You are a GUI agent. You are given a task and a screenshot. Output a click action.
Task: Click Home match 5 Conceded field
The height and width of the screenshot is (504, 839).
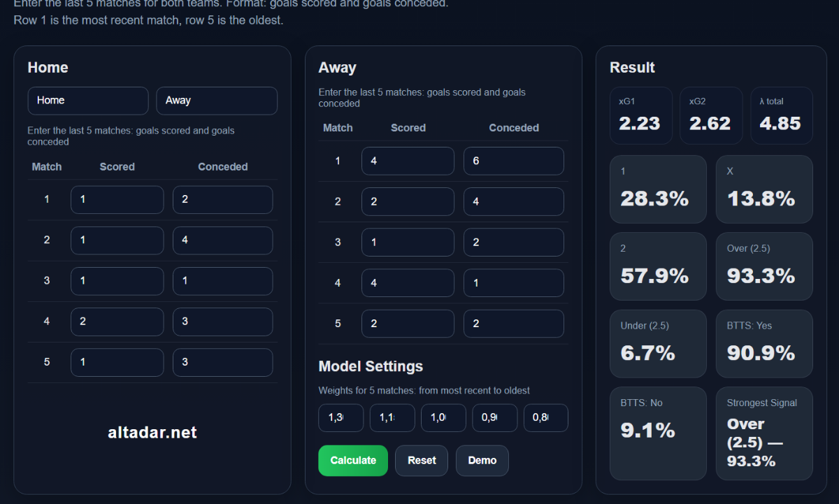[x=222, y=362]
